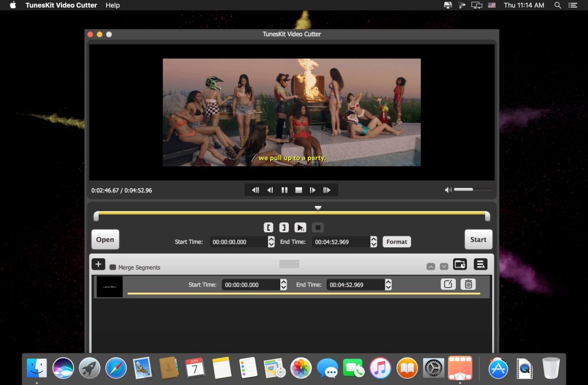Viewport: 588px width, 385px height.
Task: Add a new segment with plus icon
Action: (x=98, y=265)
